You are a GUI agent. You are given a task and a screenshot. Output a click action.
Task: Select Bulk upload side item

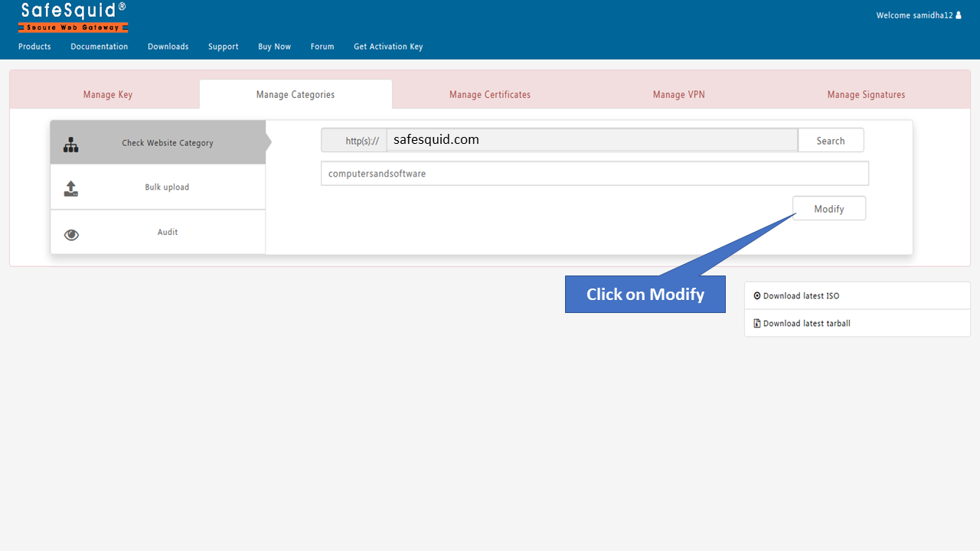pos(158,187)
